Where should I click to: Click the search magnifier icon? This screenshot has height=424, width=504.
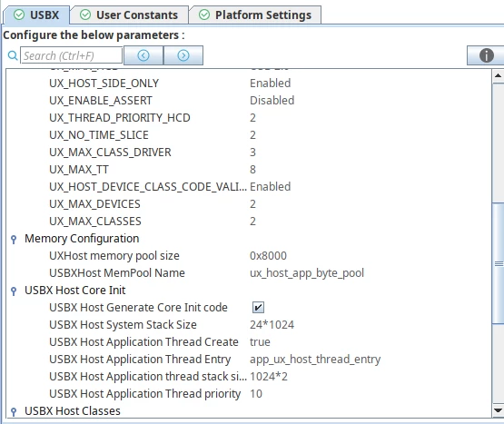[13, 55]
